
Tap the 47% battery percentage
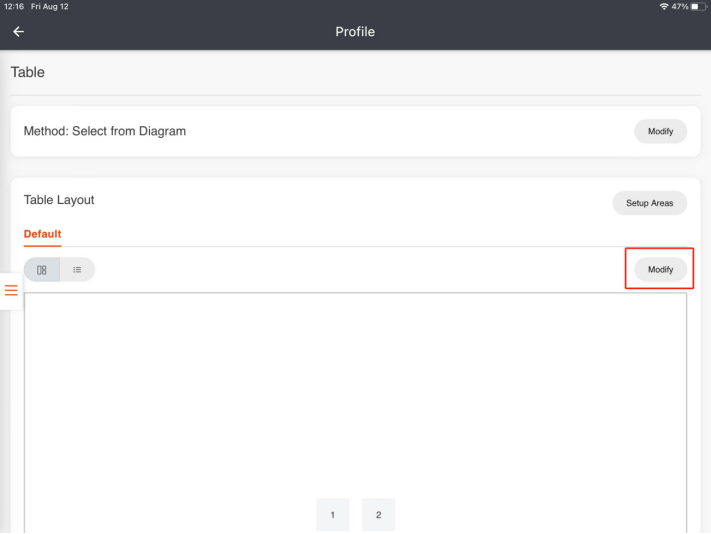680,7
